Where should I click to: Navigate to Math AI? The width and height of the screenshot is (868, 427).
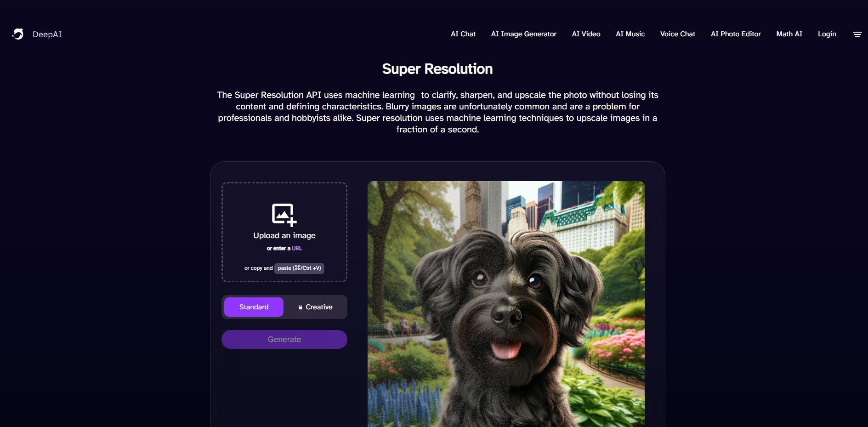click(789, 34)
